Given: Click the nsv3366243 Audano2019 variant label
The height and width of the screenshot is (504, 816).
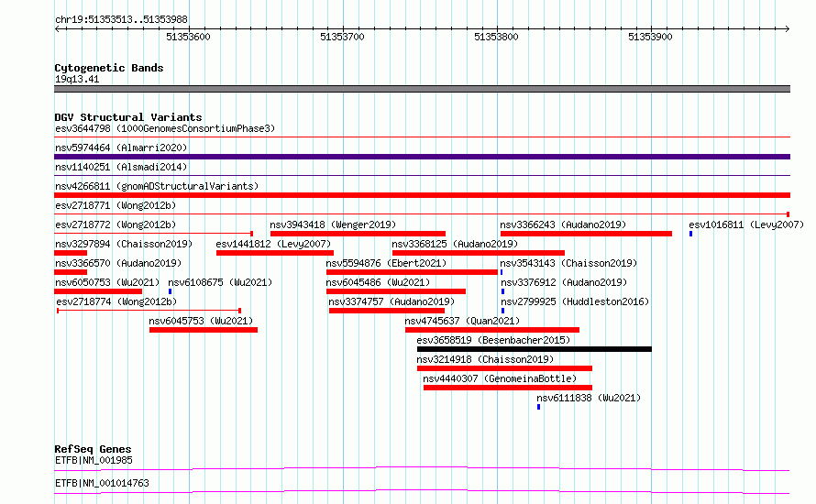Looking at the screenshot, I should coord(563,225).
